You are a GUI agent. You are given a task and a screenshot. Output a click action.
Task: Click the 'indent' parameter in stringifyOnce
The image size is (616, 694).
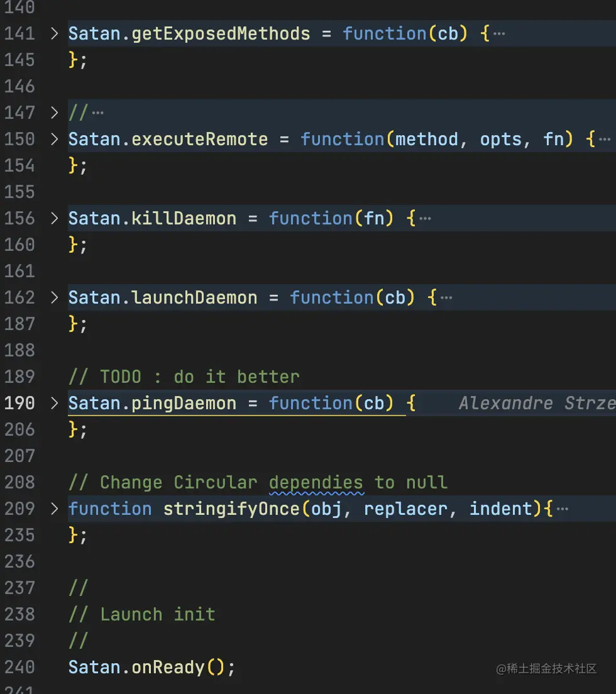[501, 509]
